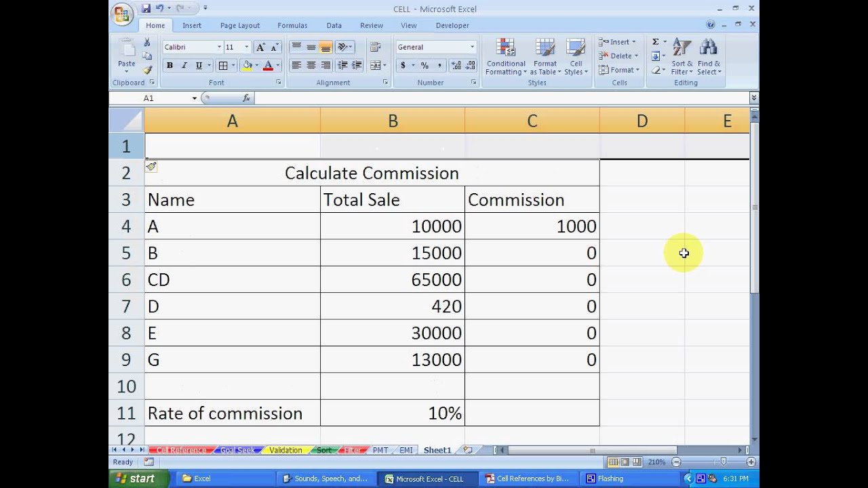Screen dimensions: 868x488
Task: Apply Percent Style
Action: (425, 66)
